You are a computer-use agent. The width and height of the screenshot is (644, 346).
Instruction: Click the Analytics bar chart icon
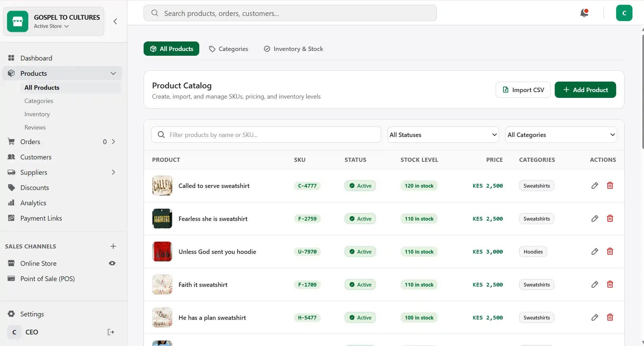pos(11,203)
